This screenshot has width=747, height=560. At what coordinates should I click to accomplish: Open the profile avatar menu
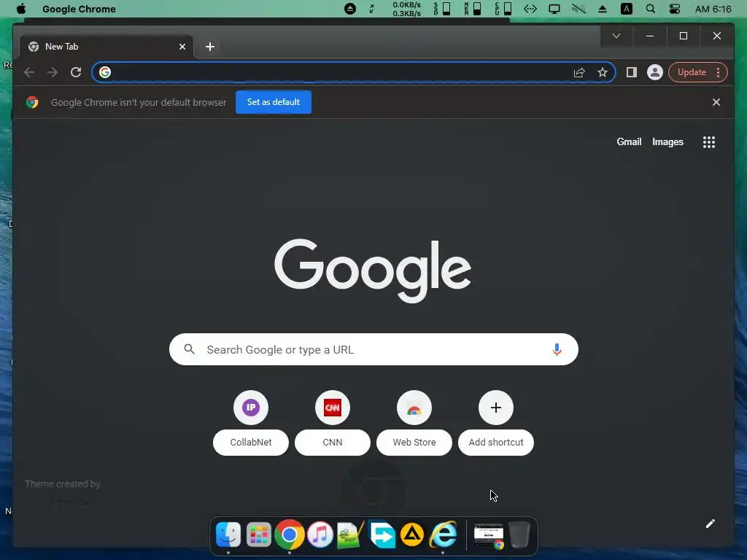pyautogui.click(x=654, y=72)
